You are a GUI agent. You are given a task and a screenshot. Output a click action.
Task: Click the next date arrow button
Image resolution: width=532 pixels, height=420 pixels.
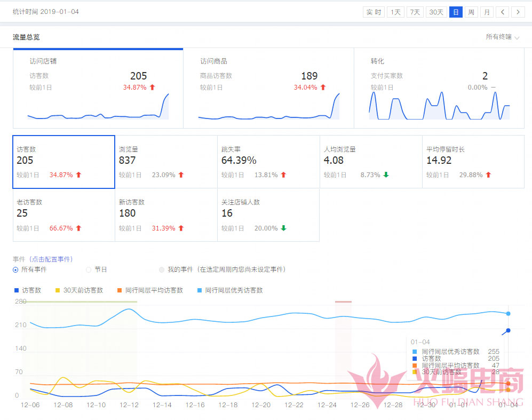[518, 12]
